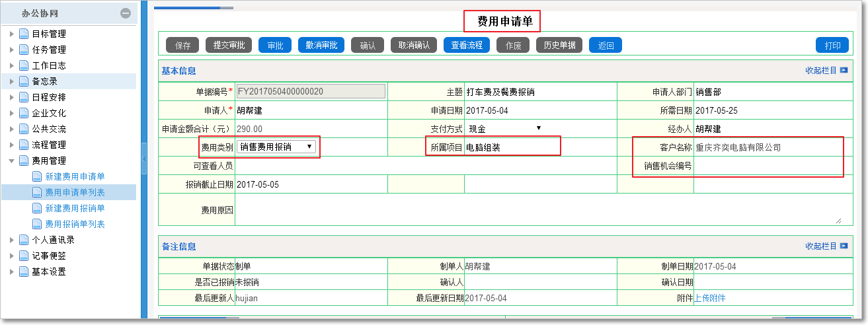
Task: Click the 打印 button
Action: [832, 45]
